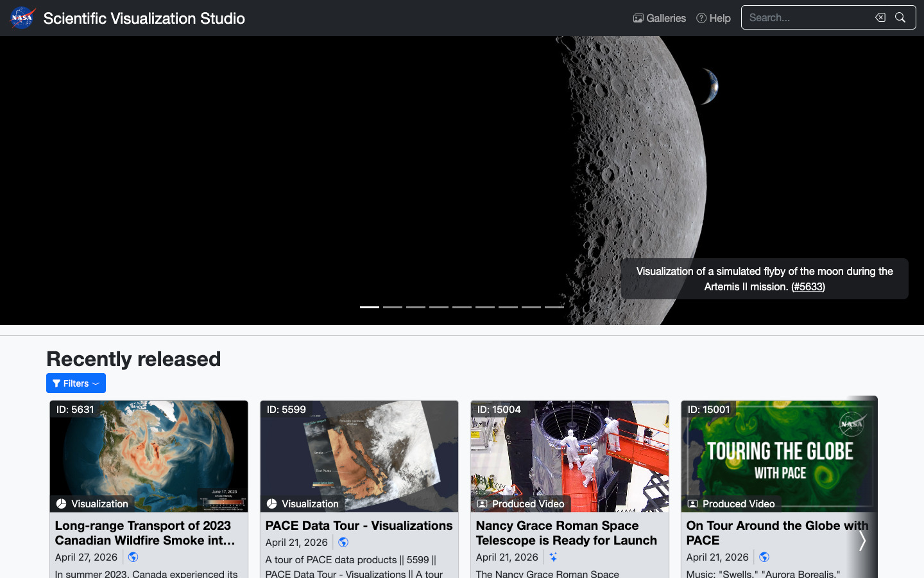
Task: Open the Touring the Globe thumbnail
Action: [x=779, y=456]
